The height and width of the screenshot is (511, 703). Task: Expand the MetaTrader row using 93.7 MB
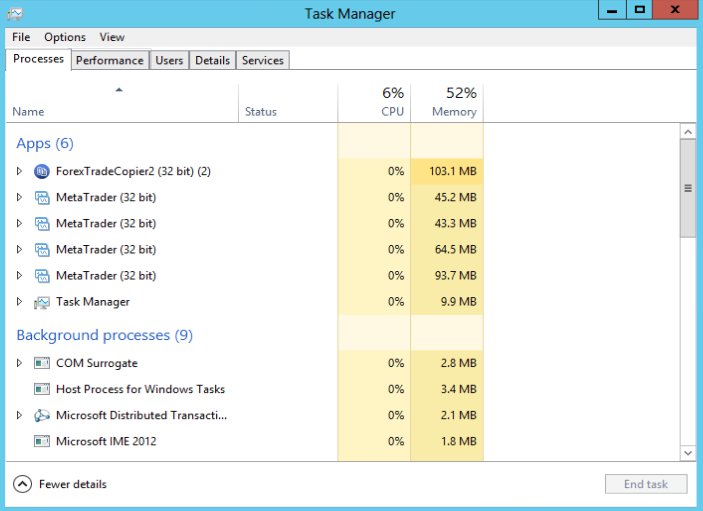(19, 275)
